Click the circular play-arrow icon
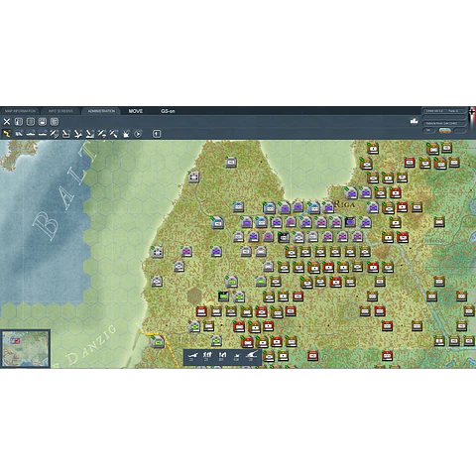 [x=138, y=134]
